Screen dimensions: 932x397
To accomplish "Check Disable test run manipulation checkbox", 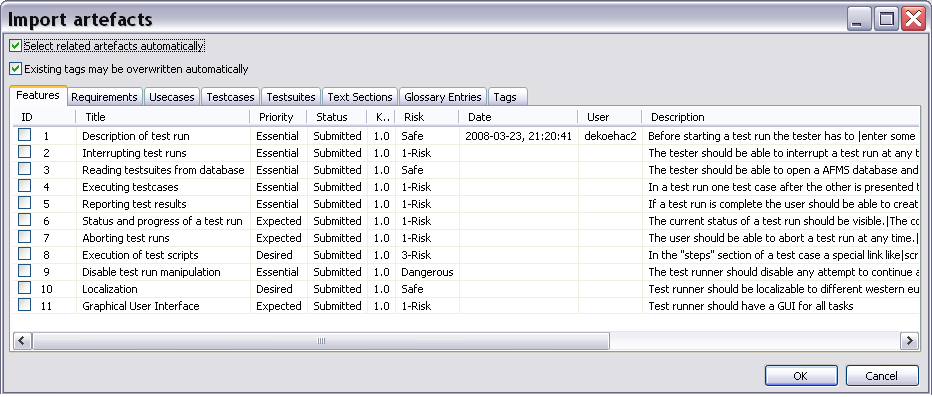I will [24, 272].
